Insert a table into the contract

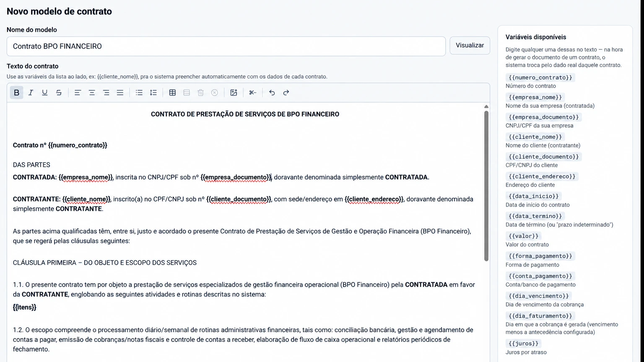point(172,93)
